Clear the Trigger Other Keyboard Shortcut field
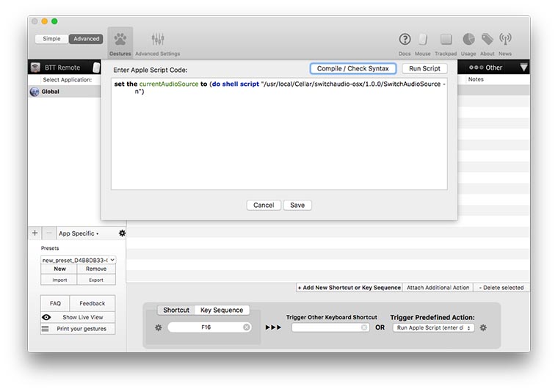558x392 pixels. click(364, 327)
